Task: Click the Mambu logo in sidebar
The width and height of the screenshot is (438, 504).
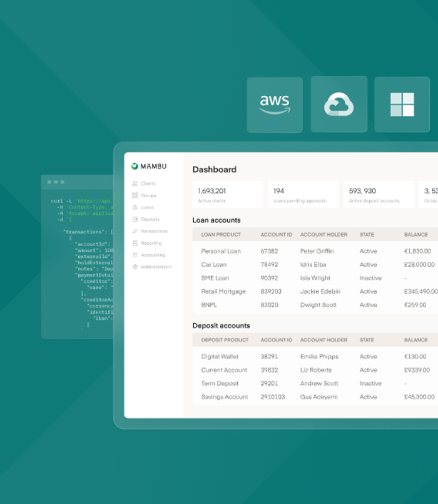Action: point(149,166)
